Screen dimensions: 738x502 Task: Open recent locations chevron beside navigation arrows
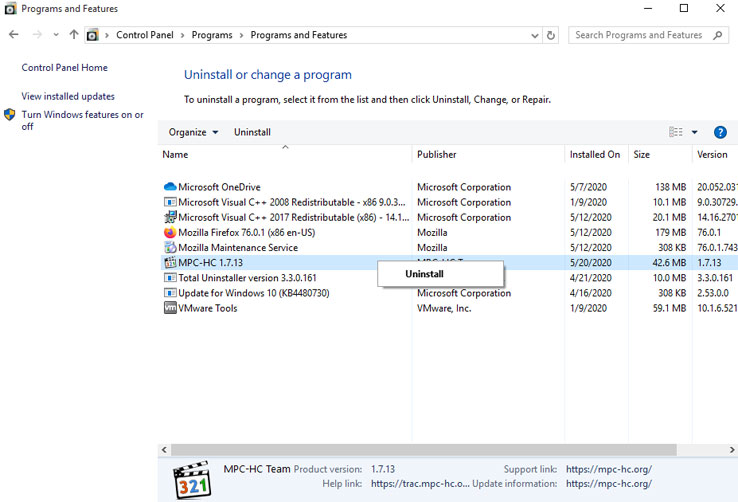56,35
